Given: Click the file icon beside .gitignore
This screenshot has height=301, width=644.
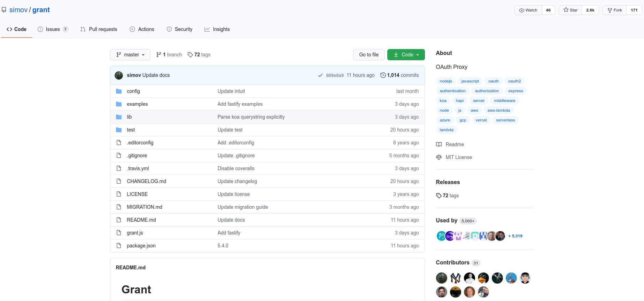Looking at the screenshot, I should coord(119,156).
